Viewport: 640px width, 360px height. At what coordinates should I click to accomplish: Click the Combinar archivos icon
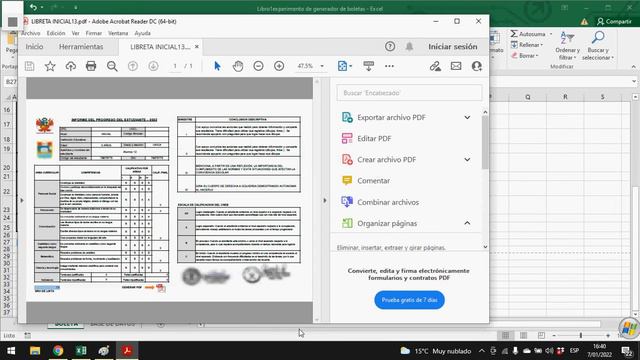347,202
